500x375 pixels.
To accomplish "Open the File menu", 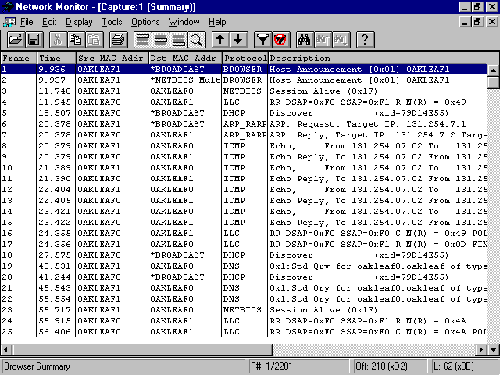I will [27, 22].
